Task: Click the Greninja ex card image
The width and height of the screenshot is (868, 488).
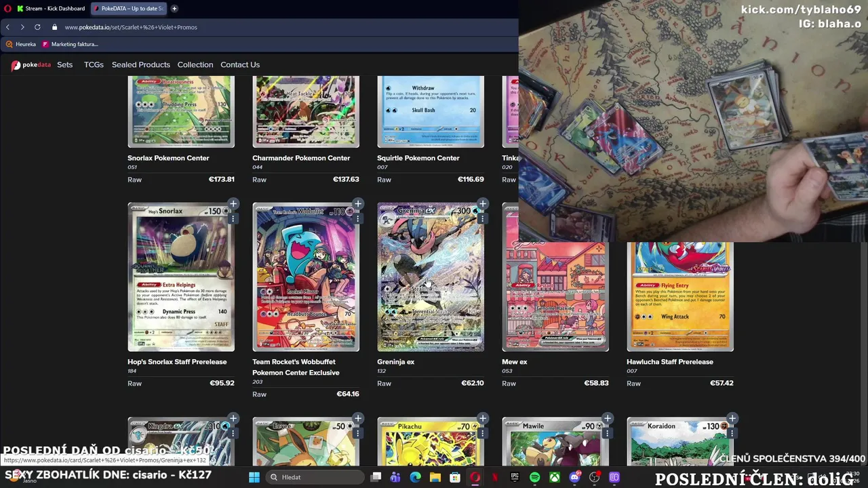Action: [431, 277]
